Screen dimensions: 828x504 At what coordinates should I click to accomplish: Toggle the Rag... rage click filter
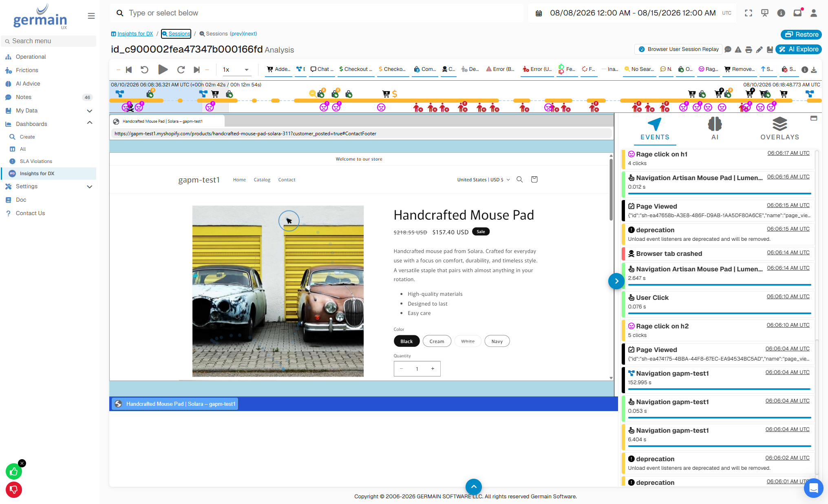(x=709, y=69)
